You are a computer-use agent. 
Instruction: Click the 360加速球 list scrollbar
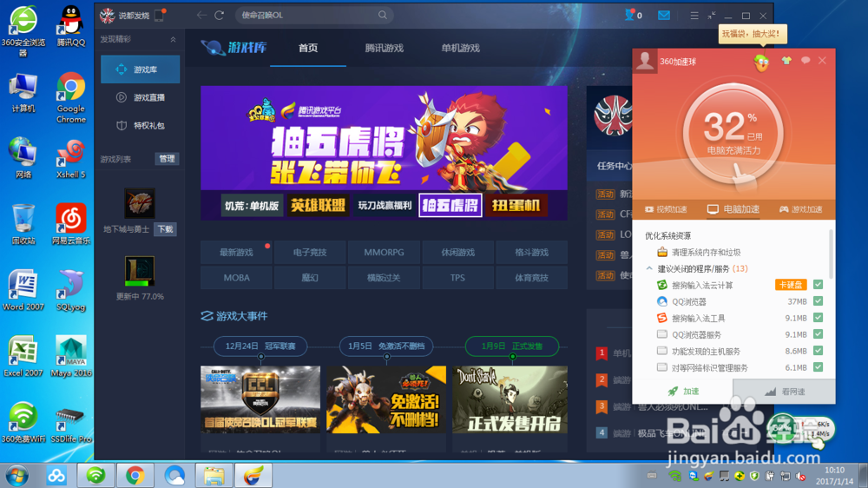tap(831, 254)
